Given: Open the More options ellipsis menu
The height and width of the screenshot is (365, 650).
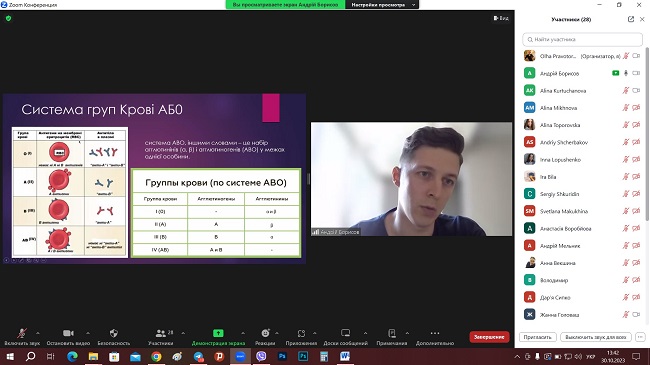Looking at the screenshot, I should point(435,333).
